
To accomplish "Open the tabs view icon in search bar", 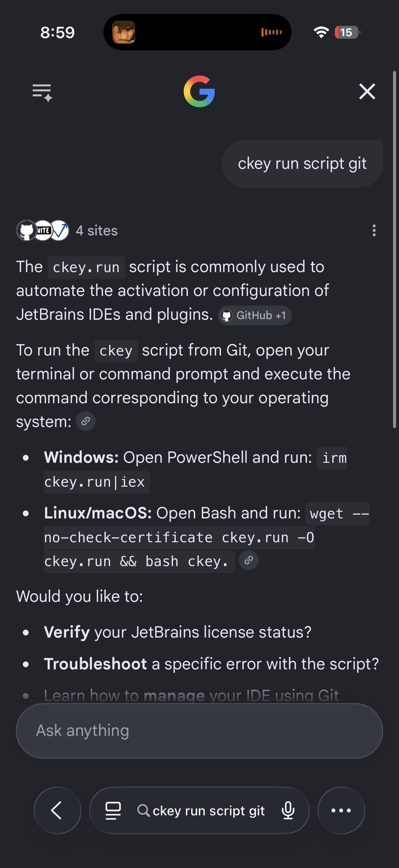I will click(x=113, y=810).
